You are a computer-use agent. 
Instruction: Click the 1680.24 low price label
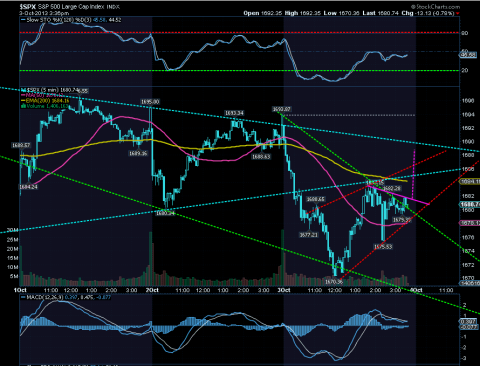point(165,213)
